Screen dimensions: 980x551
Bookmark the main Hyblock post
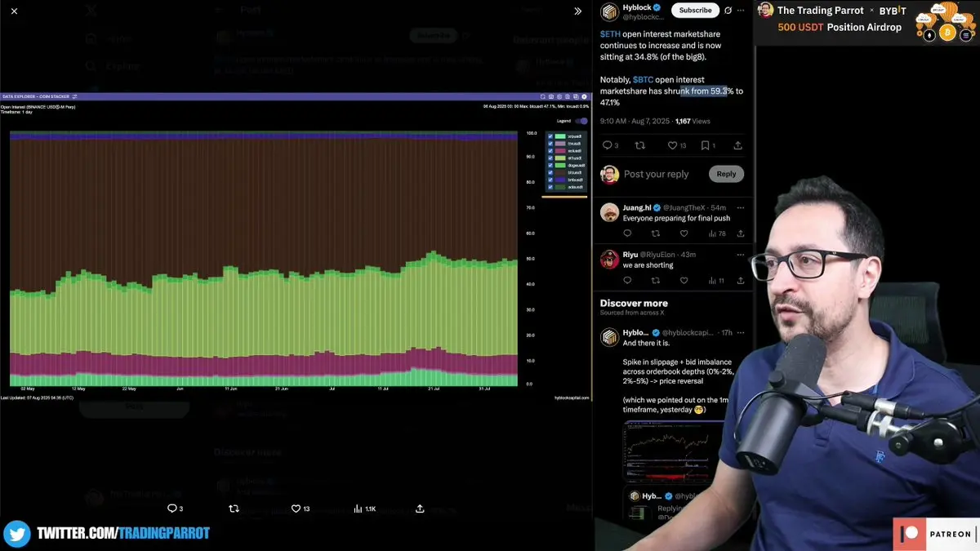(708, 145)
